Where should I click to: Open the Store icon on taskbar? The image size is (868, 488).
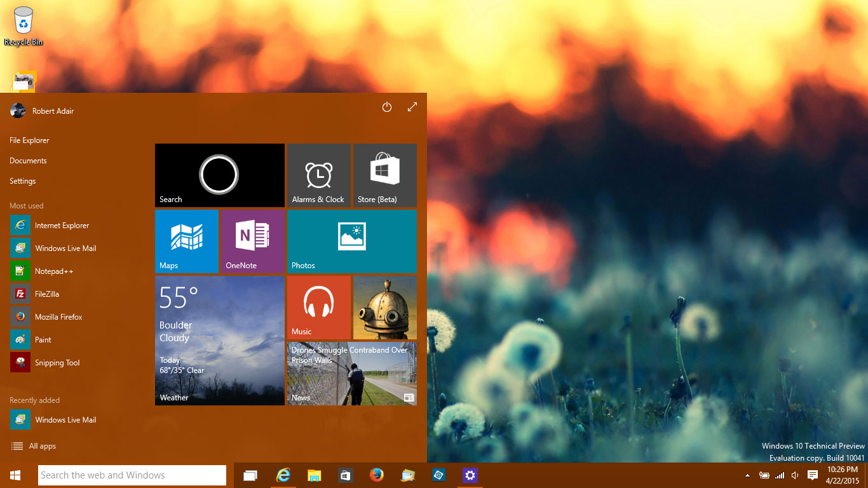[345, 475]
